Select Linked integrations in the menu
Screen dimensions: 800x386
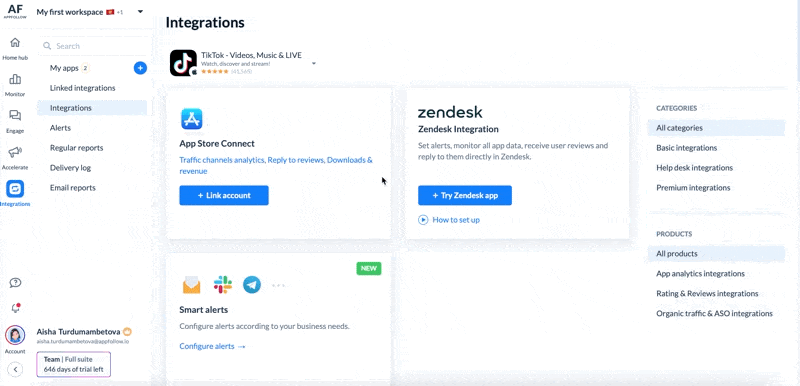coord(83,88)
